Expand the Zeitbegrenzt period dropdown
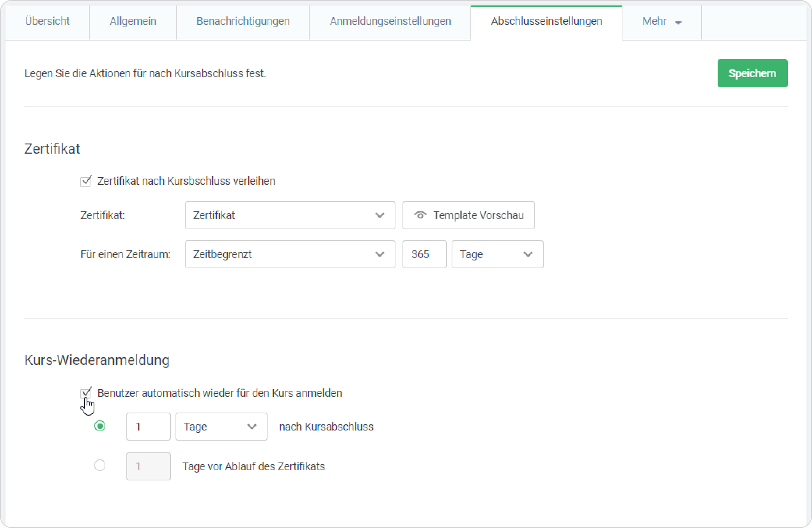The width and height of the screenshot is (812, 528). pos(290,254)
